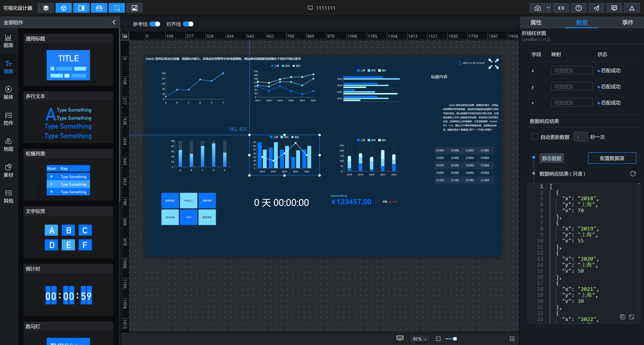The height and width of the screenshot is (345, 644).
Task: Select the 媒体 media category
Action: point(8,93)
